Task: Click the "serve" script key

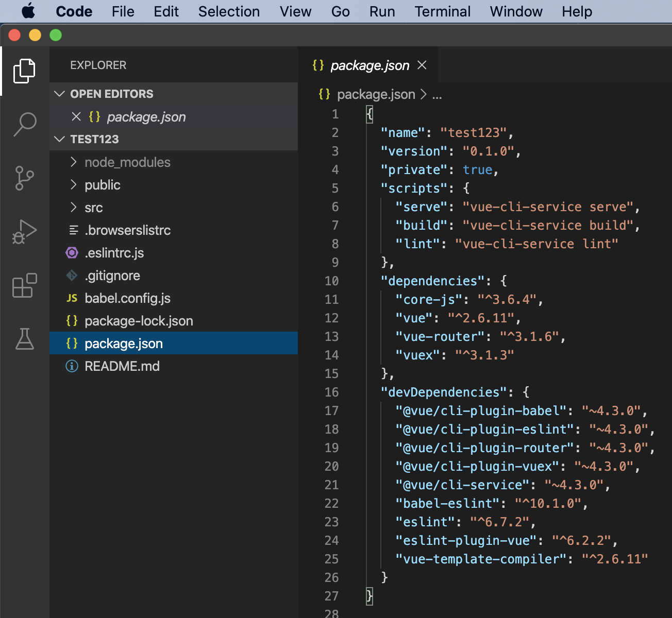Action: pyautogui.click(x=422, y=207)
